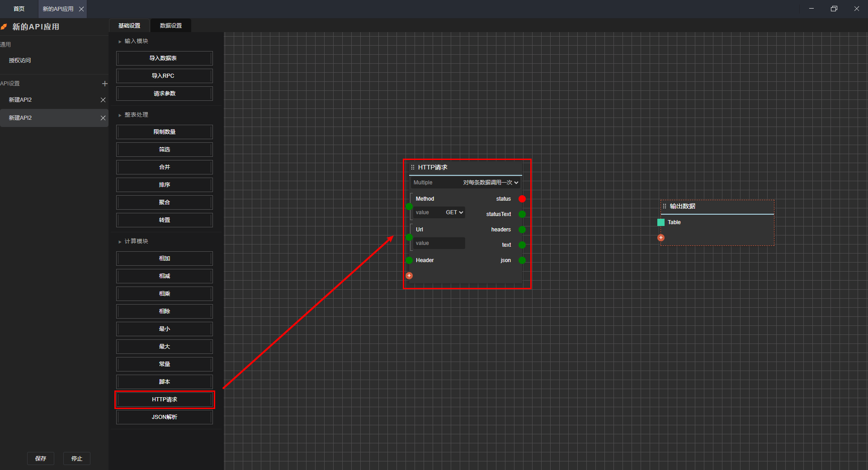Switch to the 数据设置 tab
The image size is (868, 470).
[170, 26]
